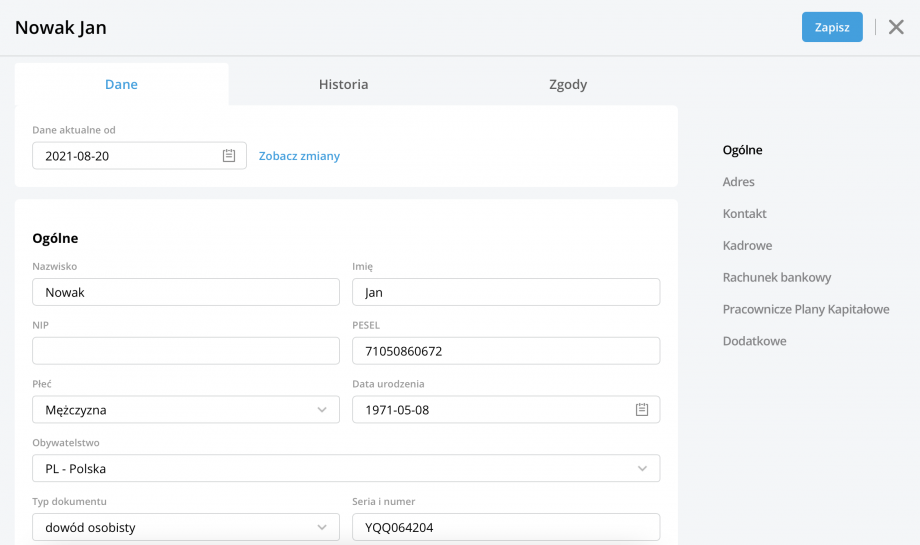Open calendar icon in Data urodzenia field
This screenshot has width=920, height=545.
pos(642,410)
